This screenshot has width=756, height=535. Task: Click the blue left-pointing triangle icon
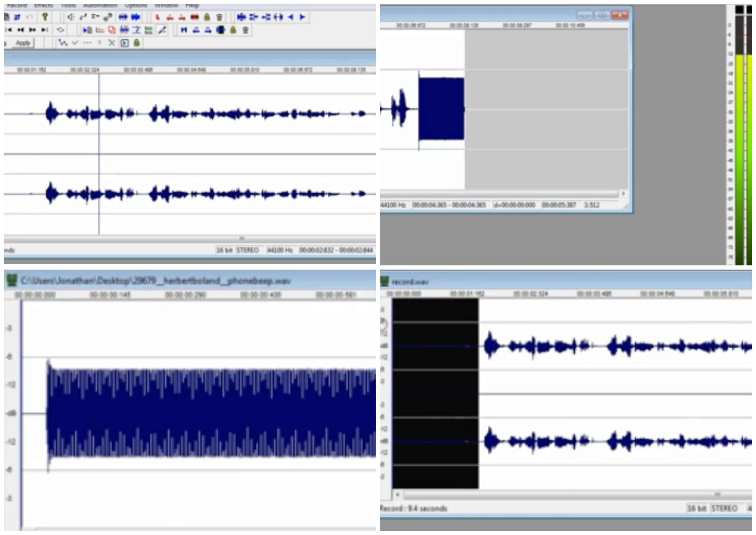pyautogui.click(x=291, y=17)
